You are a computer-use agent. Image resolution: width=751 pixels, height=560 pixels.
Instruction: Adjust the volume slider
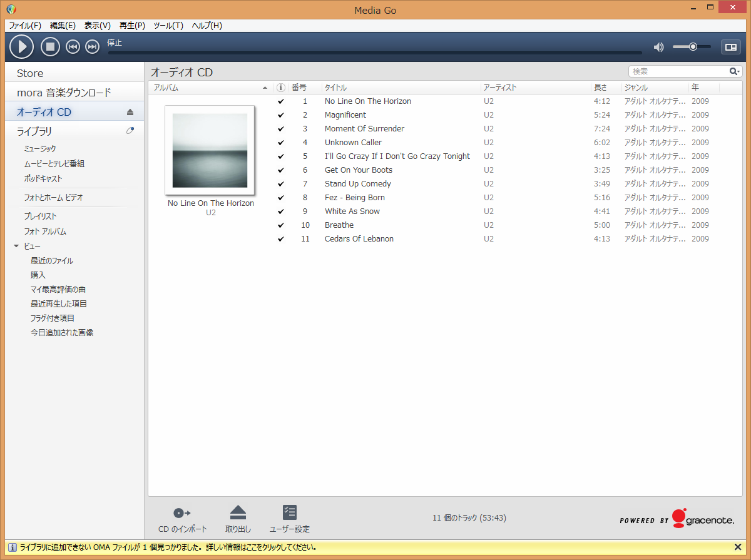click(692, 46)
